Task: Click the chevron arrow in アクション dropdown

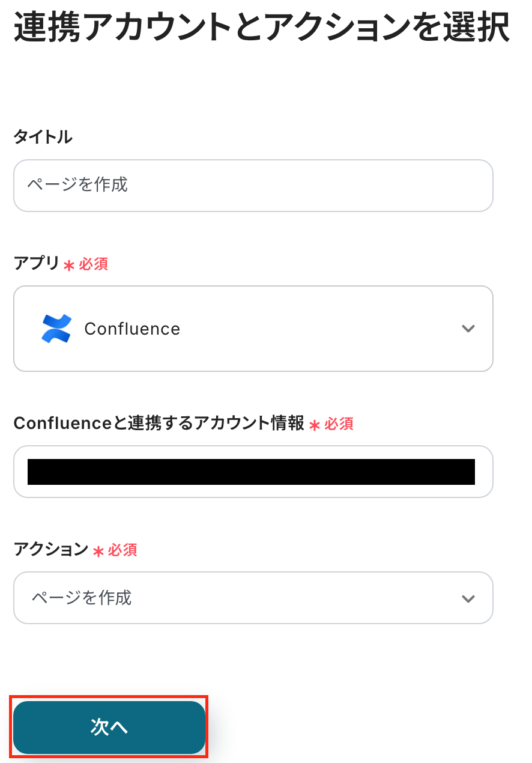Action: (468, 598)
